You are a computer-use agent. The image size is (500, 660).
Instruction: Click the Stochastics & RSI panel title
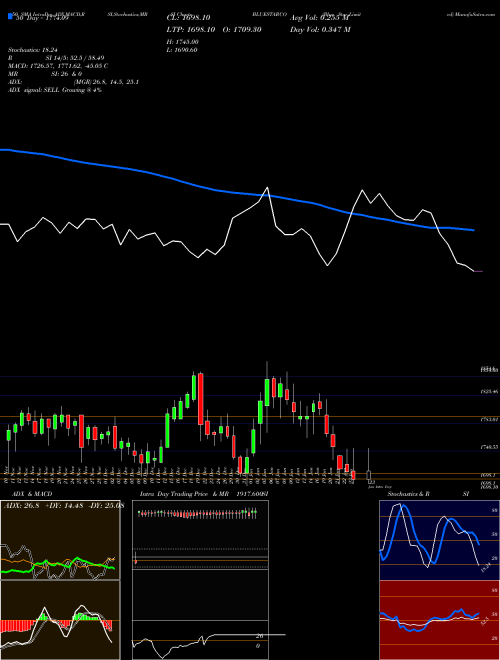pos(428,494)
